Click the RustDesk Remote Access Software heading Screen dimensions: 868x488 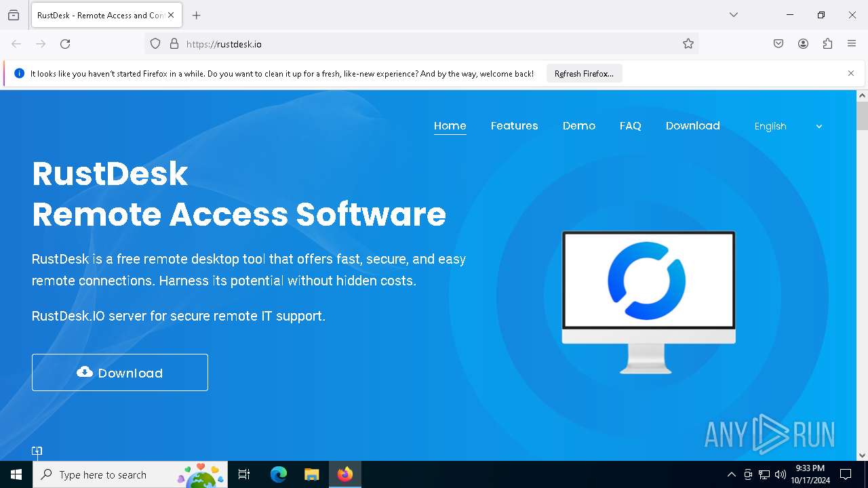click(x=239, y=194)
